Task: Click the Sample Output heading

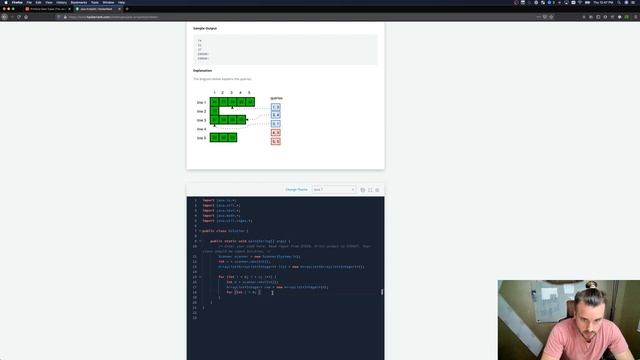Action: pyautogui.click(x=205, y=29)
